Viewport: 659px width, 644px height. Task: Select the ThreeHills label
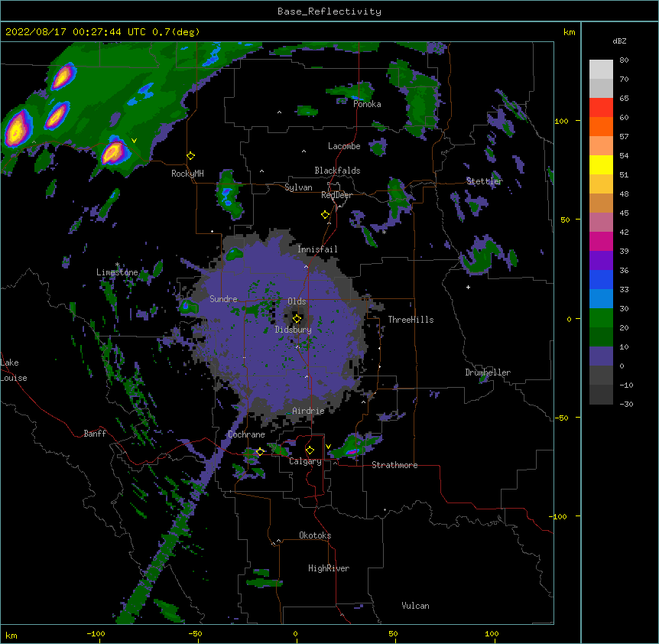[411, 320]
